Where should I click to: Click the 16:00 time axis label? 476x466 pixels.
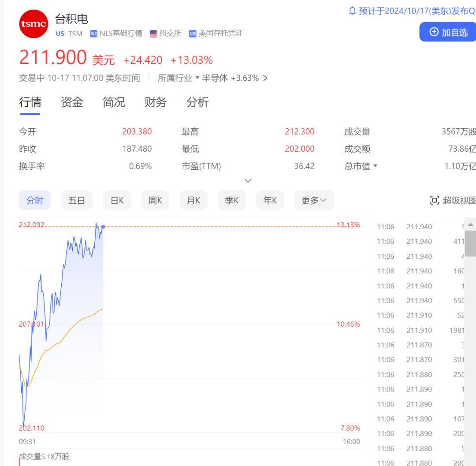[352, 442]
